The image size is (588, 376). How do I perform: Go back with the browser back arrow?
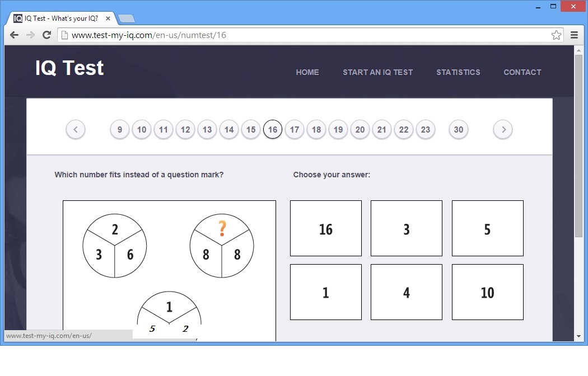coord(14,35)
